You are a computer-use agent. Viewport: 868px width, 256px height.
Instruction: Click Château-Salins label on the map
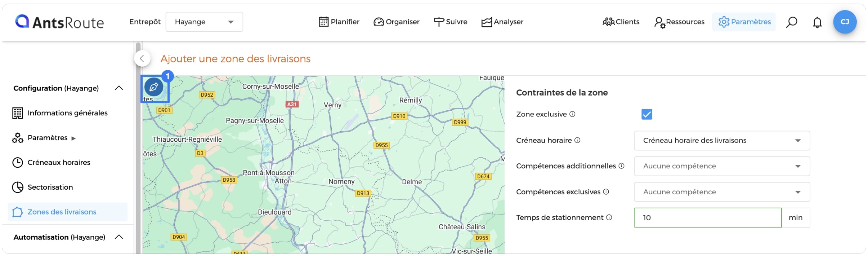[x=462, y=227]
